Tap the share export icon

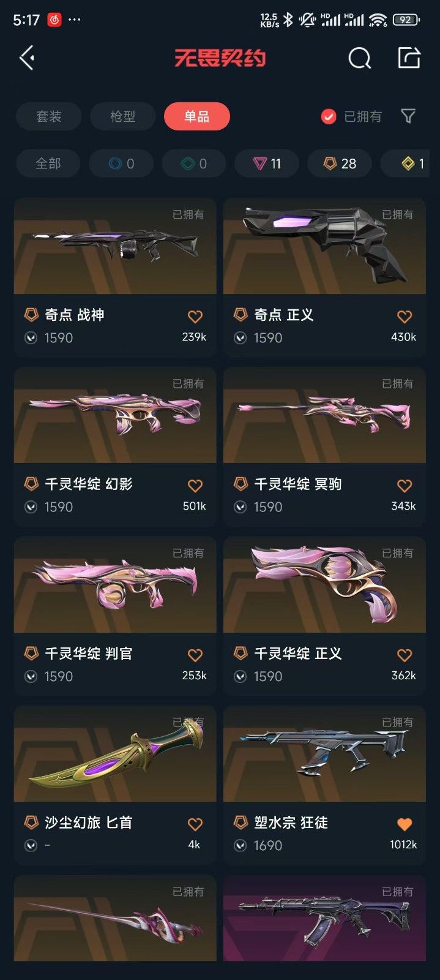[409, 58]
